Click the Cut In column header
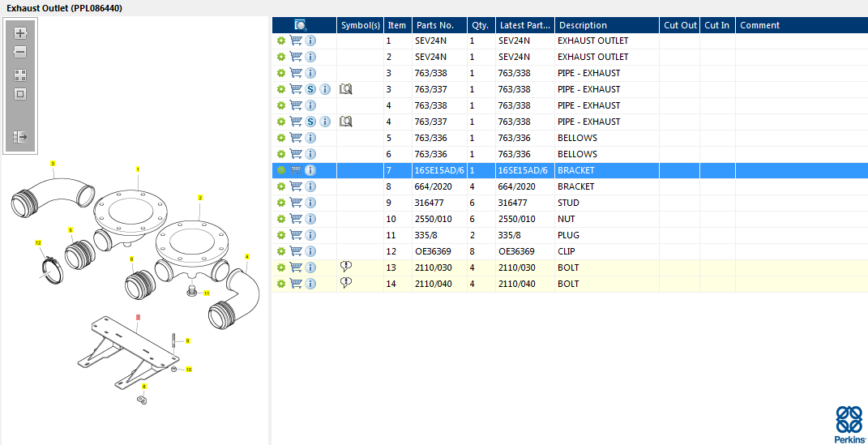Viewport: 868px width, 445px height. 717,25
